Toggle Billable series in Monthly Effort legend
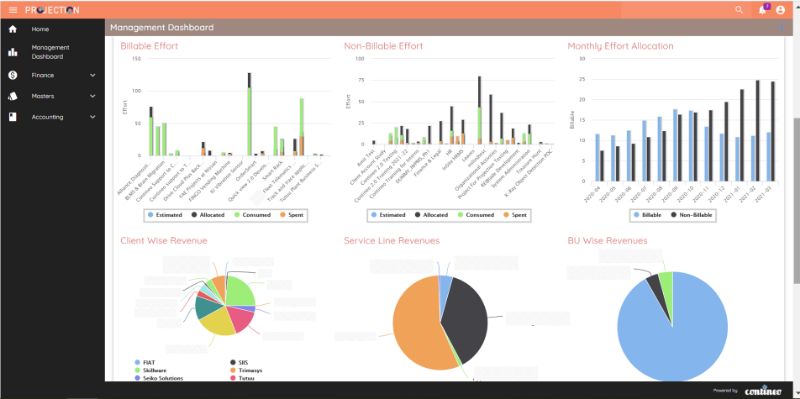The image size is (800, 399). tap(647, 215)
